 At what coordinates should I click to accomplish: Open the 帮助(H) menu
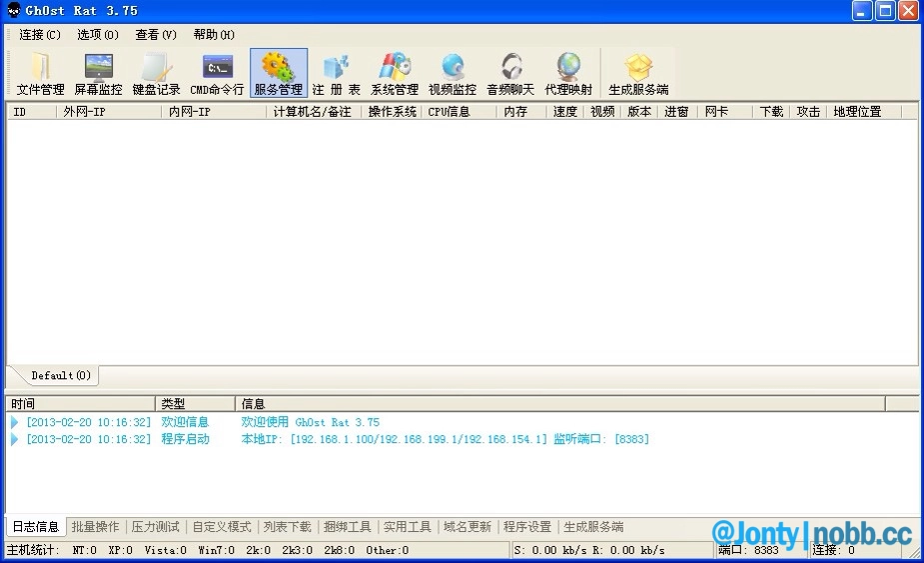click(214, 35)
